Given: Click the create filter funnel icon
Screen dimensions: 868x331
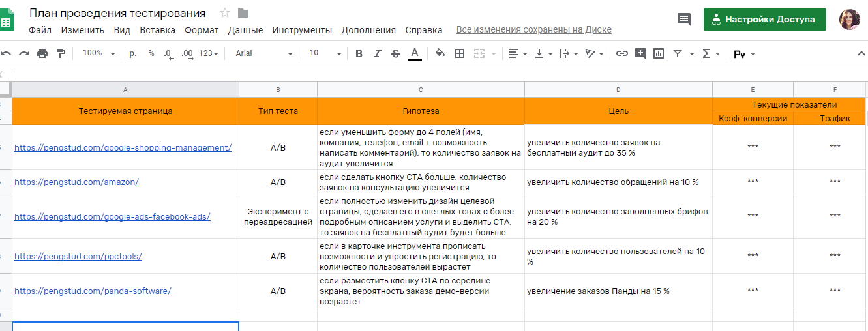Looking at the screenshot, I should point(678,53).
